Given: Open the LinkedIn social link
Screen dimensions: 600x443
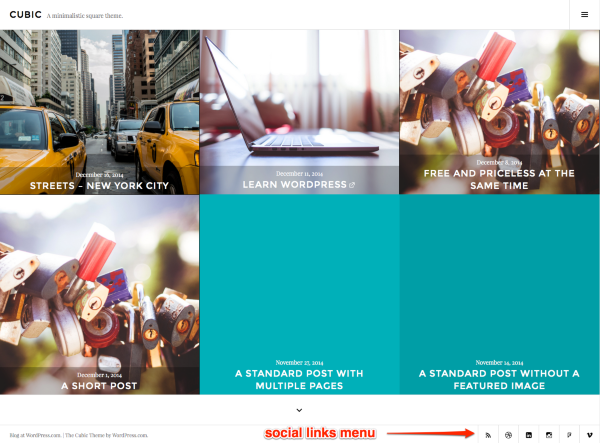Looking at the screenshot, I should 528,435.
